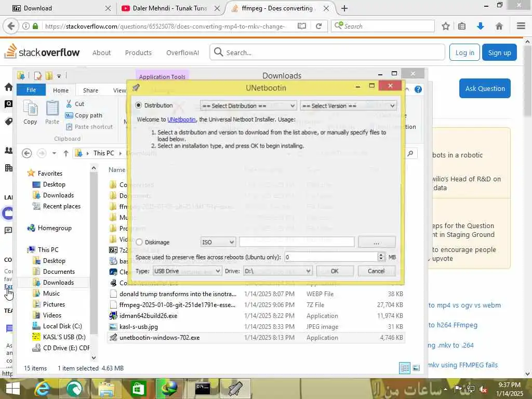Click the Stack Overflow search field
This screenshot has height=399, width=532.
coord(327,52)
